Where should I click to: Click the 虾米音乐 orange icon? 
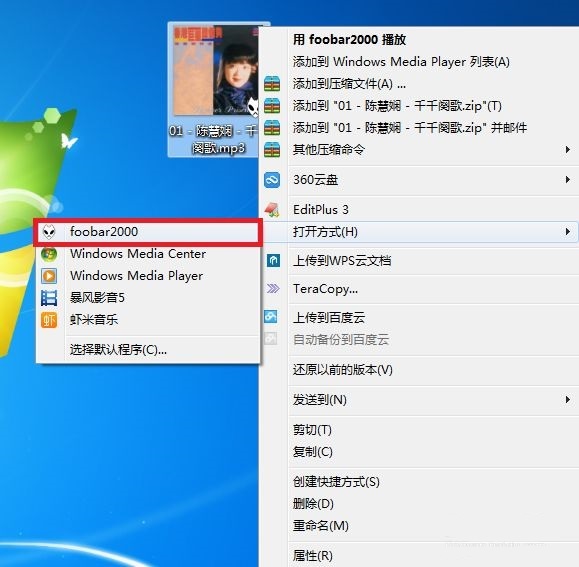[49, 320]
